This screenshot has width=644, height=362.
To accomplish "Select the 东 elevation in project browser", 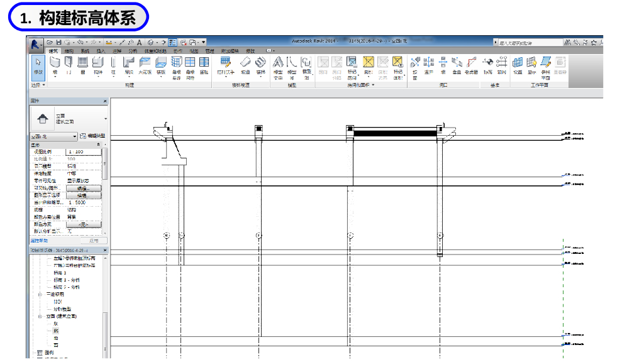I will point(56,324).
